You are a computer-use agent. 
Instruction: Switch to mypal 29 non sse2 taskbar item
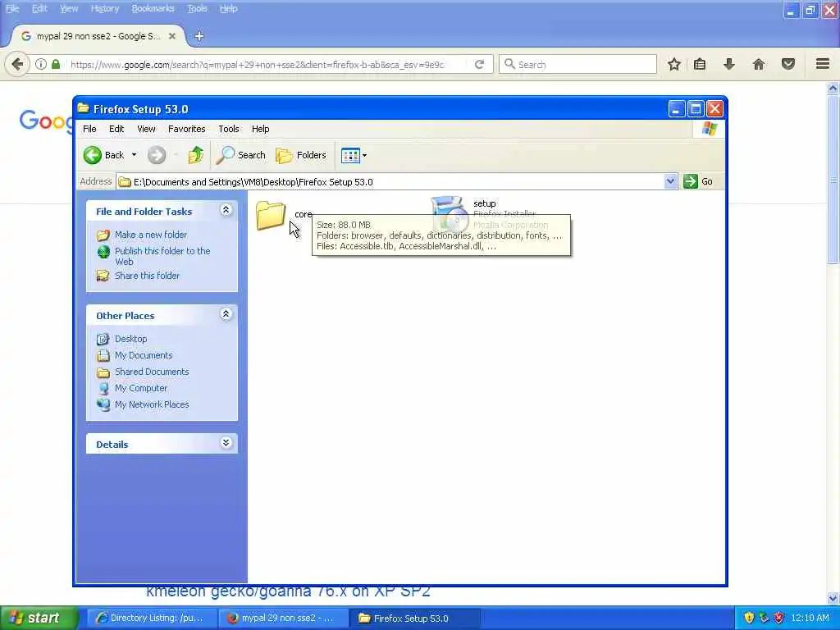pos(284,618)
